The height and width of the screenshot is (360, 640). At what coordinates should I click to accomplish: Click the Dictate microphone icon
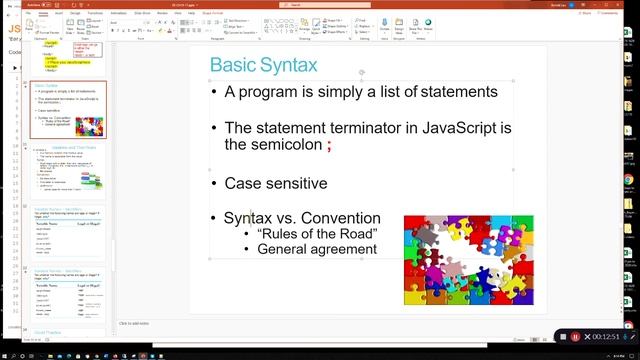point(384,24)
